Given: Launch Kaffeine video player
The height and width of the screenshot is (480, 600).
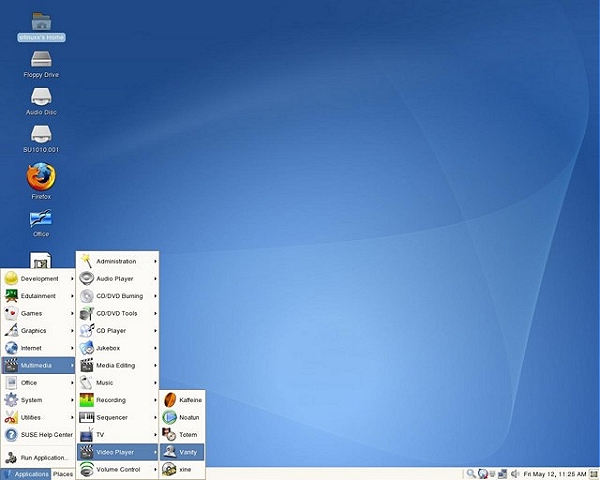Looking at the screenshot, I should [x=189, y=400].
